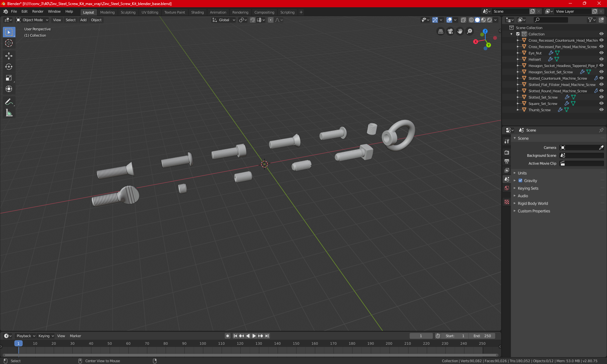
Task: Expand the Custom Properties panel
Action: point(534,211)
